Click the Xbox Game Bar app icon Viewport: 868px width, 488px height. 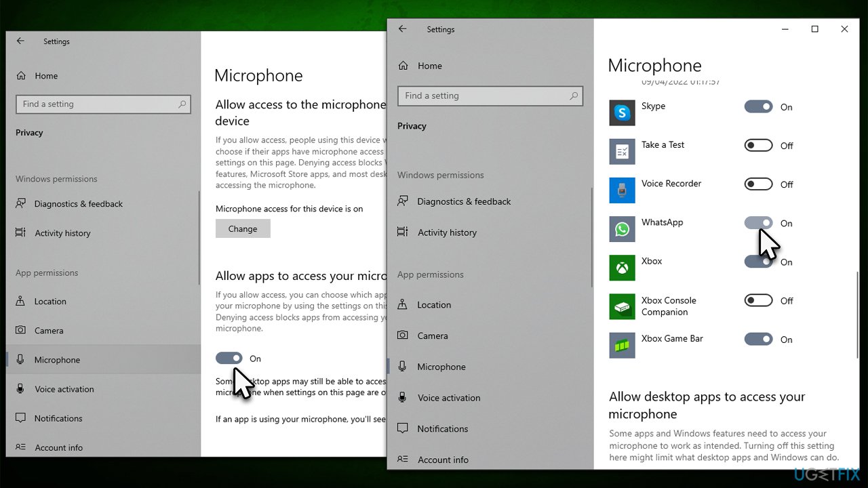(x=622, y=345)
